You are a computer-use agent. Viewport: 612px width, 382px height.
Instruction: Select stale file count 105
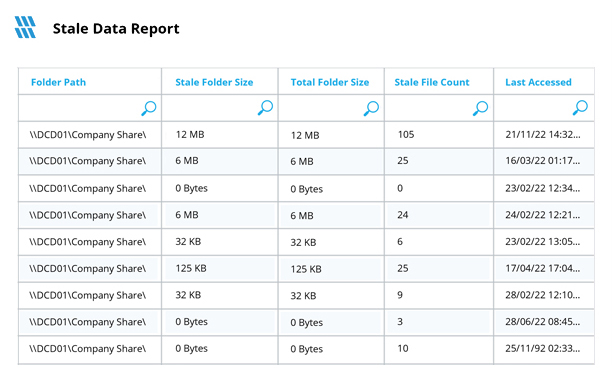click(x=406, y=135)
